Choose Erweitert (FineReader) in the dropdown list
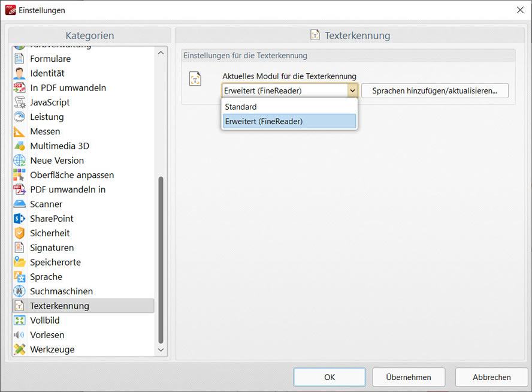The width and height of the screenshot is (532, 392). [289, 121]
